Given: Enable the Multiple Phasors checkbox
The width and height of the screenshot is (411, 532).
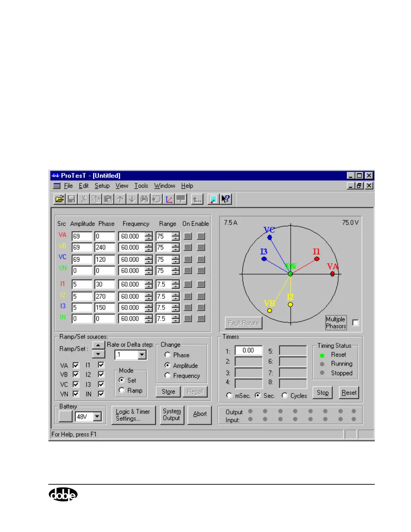Looking at the screenshot, I should (356, 323).
